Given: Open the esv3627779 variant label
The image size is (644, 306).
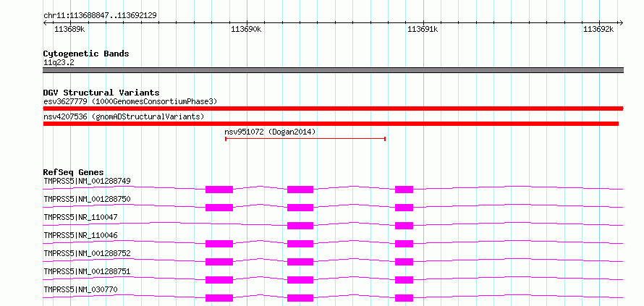Looking at the screenshot, I should (x=130, y=101).
